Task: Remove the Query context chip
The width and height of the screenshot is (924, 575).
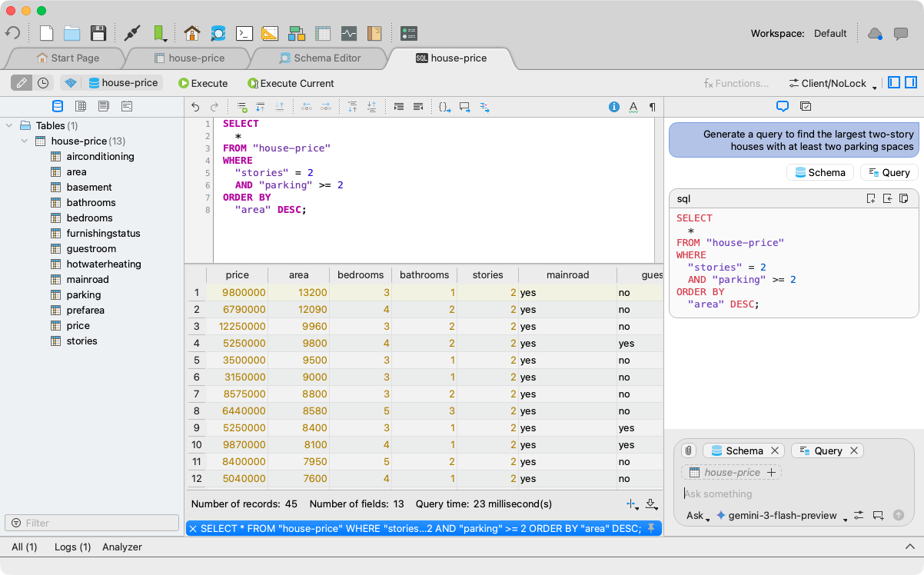Action: click(853, 450)
